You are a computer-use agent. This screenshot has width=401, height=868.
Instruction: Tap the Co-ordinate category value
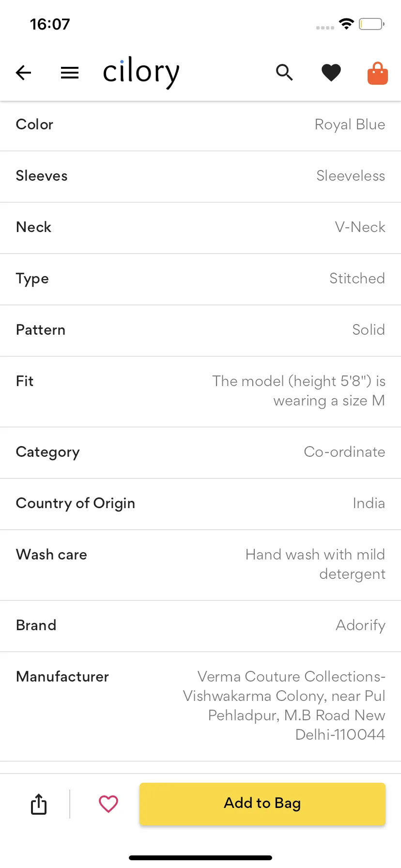344,452
